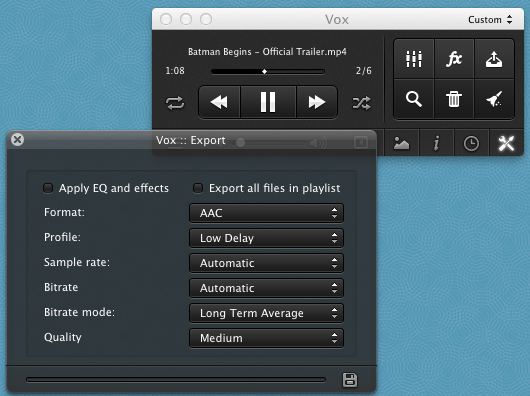Open the Profile dropdown showing Low Delay
The image size is (530, 396).
266,238
